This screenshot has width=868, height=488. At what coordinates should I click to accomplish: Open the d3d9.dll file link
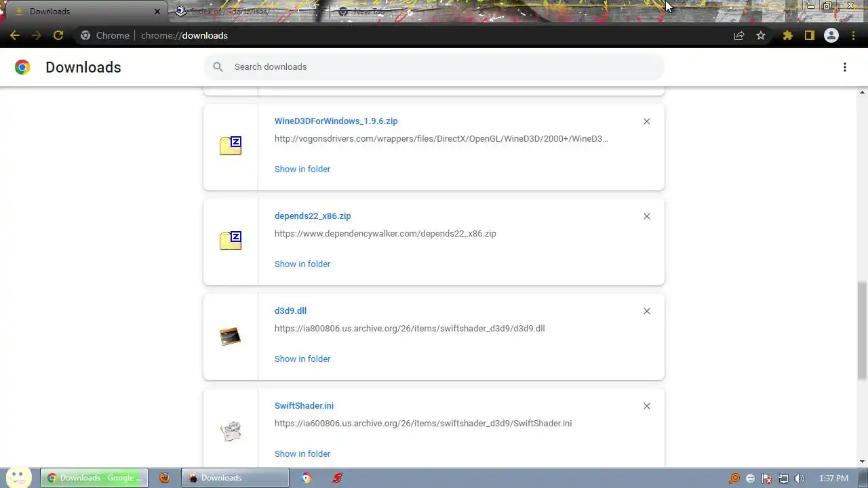pyautogui.click(x=290, y=311)
